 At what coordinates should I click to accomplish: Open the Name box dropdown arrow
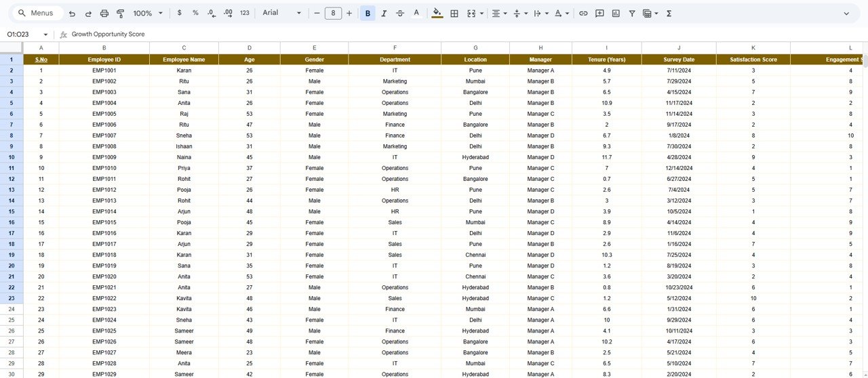pos(45,34)
